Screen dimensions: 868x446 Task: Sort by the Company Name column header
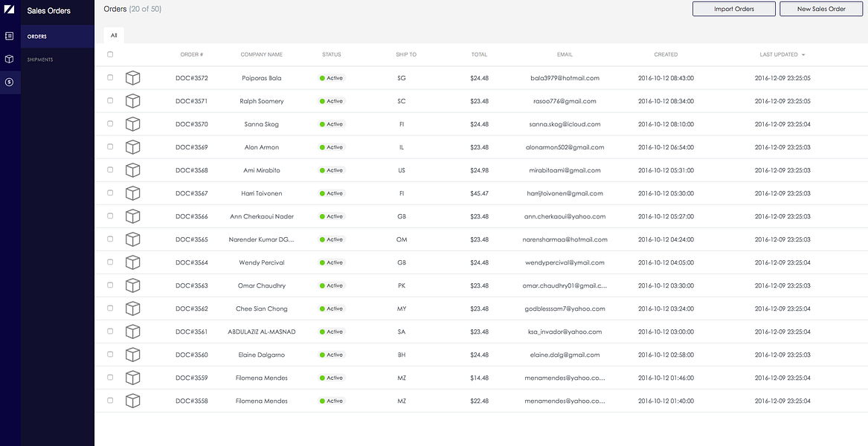point(261,55)
